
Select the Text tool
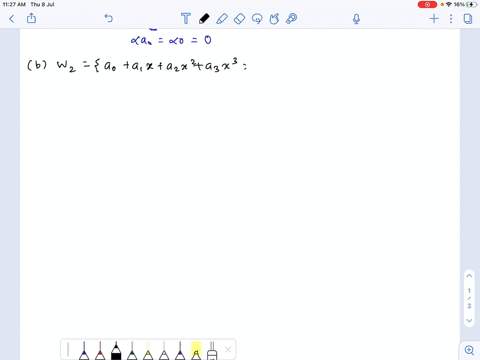186,19
